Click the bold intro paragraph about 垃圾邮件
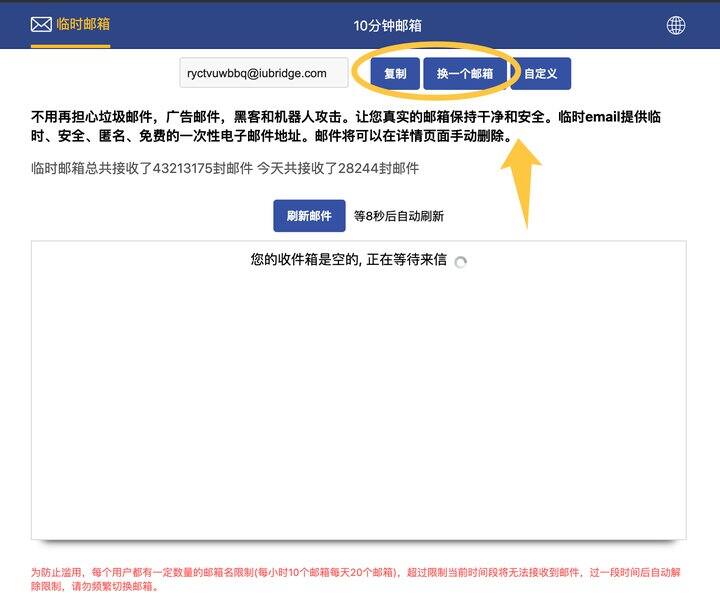 pyautogui.click(x=346, y=126)
